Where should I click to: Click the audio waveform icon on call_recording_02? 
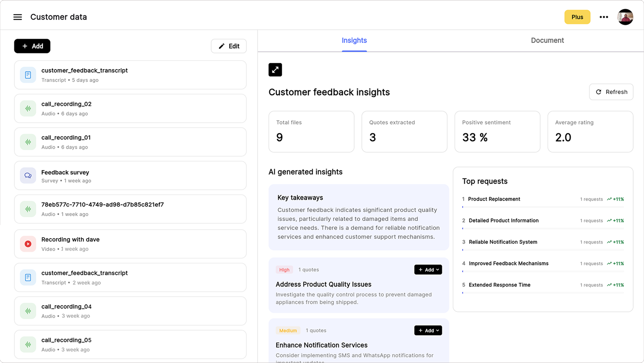tap(28, 108)
